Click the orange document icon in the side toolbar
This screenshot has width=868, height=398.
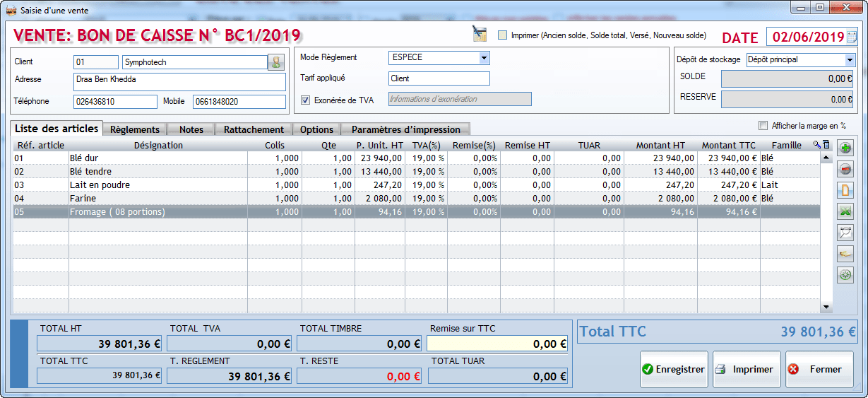(x=845, y=190)
